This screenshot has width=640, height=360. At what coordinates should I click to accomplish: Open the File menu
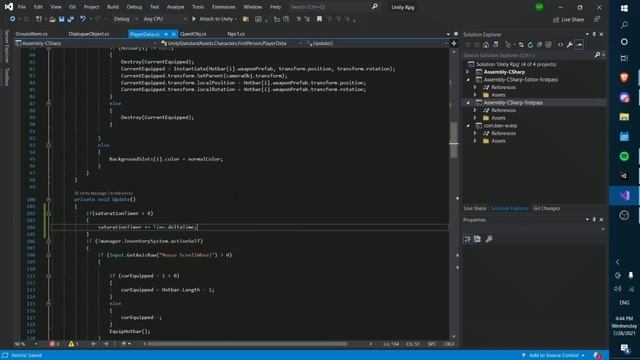pos(22,7)
